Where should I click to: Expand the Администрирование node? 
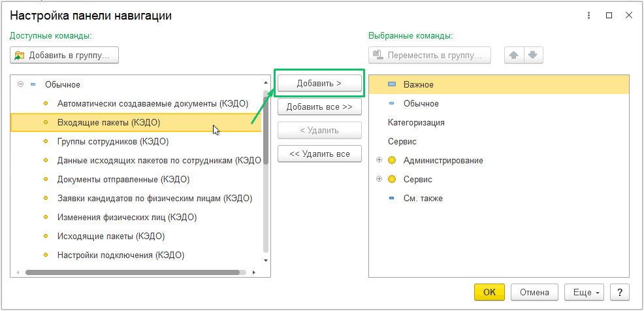point(379,160)
